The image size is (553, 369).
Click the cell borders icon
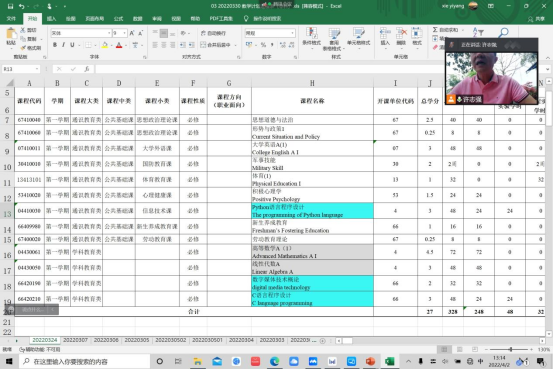pyautogui.click(x=89, y=45)
